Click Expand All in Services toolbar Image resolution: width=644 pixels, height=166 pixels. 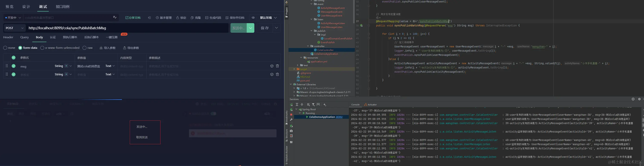(x=297, y=104)
